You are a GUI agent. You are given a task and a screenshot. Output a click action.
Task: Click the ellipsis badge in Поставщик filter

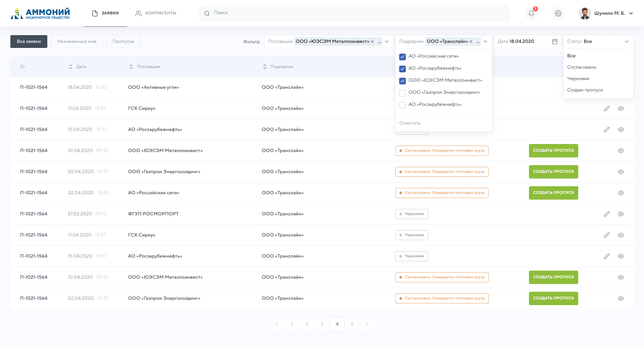(x=379, y=42)
